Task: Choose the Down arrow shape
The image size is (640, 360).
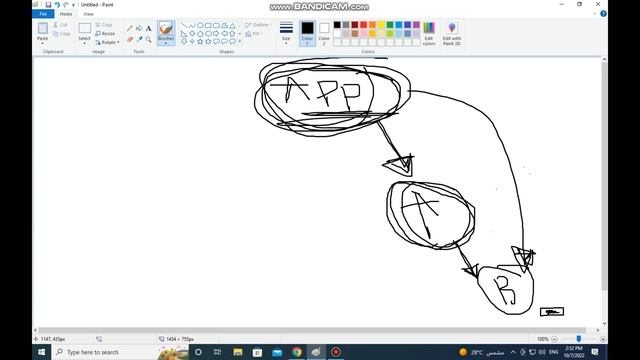Action: pyautogui.click(x=184, y=41)
